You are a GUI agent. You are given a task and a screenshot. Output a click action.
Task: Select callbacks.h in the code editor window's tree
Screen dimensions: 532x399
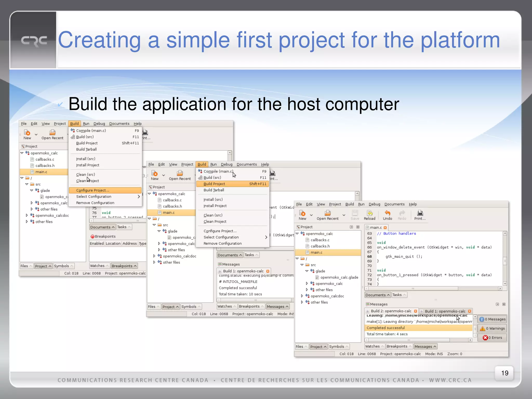point(320,246)
